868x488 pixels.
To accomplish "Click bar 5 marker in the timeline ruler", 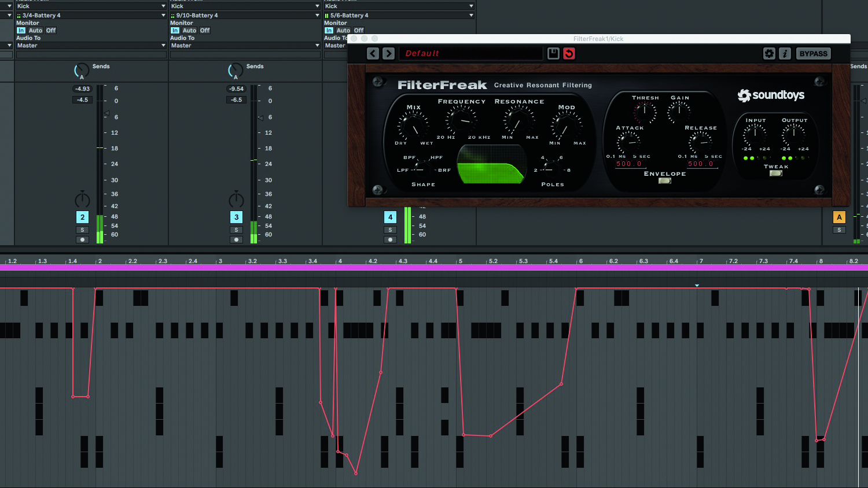I will tap(460, 261).
